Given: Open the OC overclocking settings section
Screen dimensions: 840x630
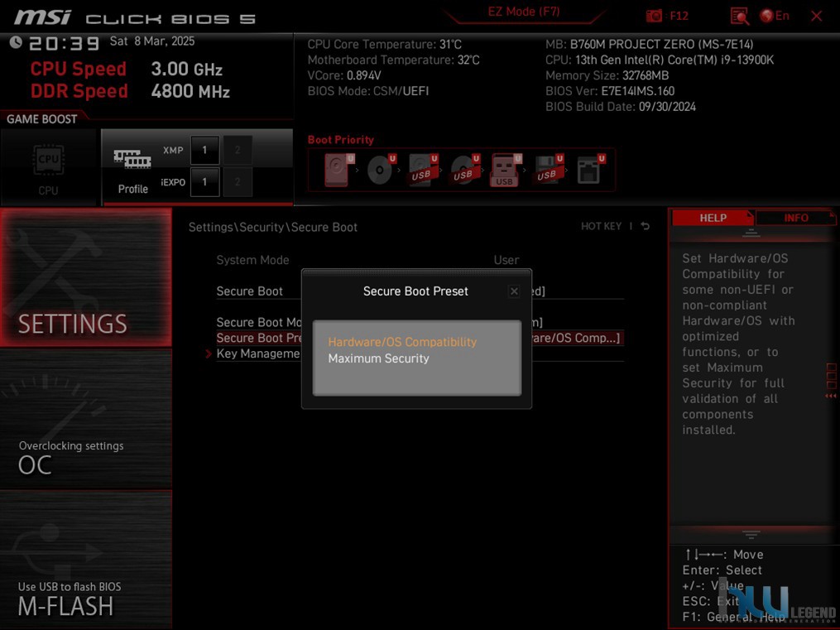Looking at the screenshot, I should click(x=86, y=419).
